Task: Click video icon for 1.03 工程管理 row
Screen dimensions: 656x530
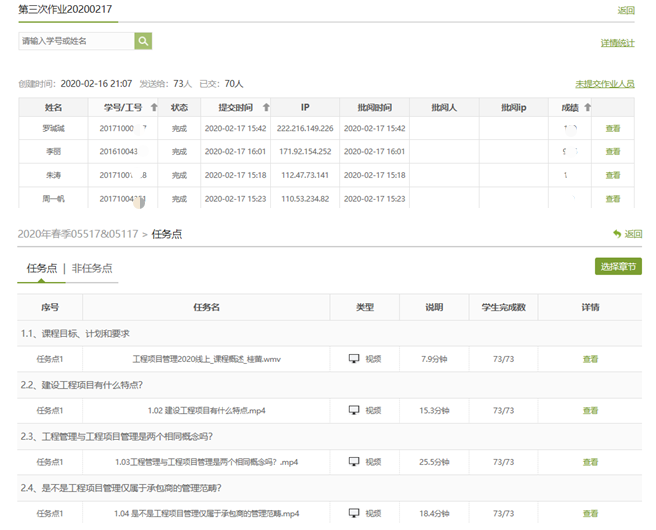Action: (x=353, y=462)
